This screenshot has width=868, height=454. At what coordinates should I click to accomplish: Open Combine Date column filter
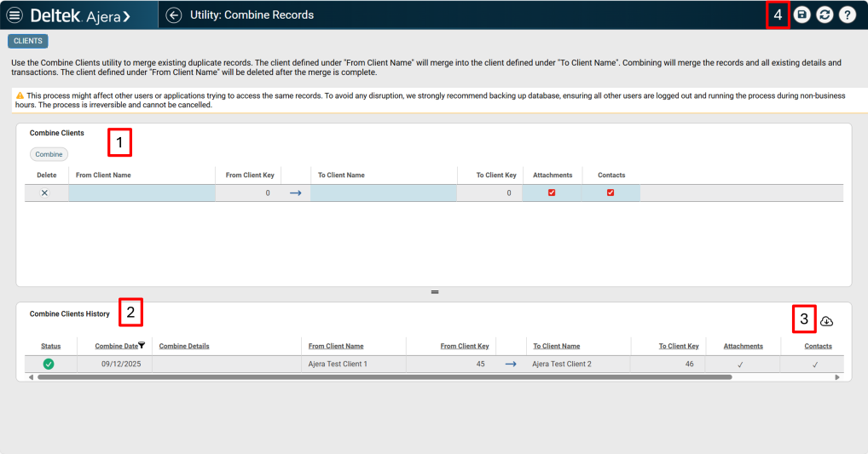coord(142,346)
